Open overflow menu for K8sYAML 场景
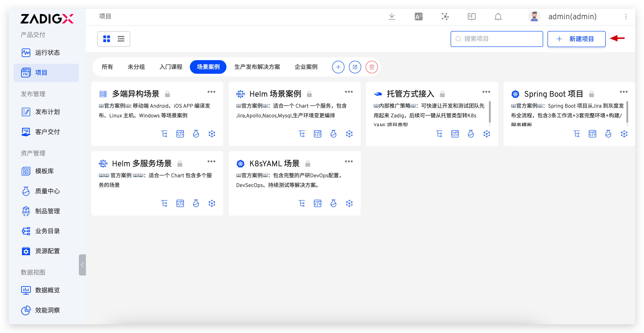 349,161
